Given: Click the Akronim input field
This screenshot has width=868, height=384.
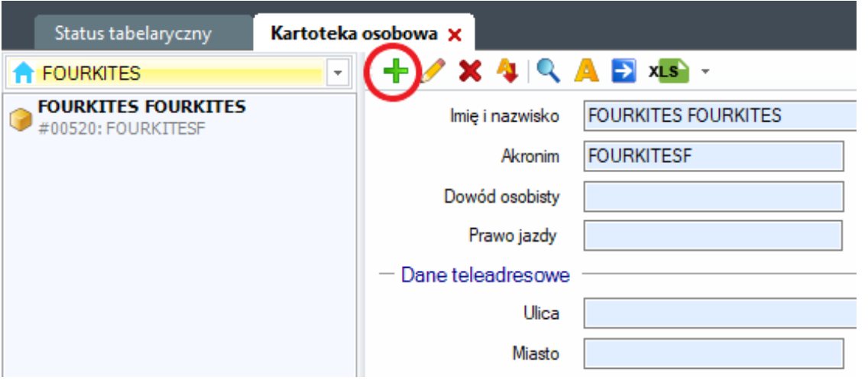Looking at the screenshot, I should pyautogui.click(x=714, y=156).
